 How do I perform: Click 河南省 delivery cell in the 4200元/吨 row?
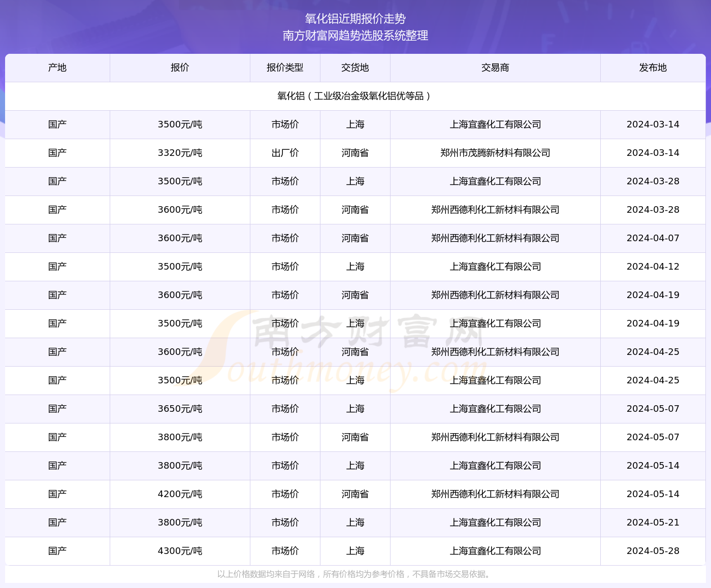355,494
